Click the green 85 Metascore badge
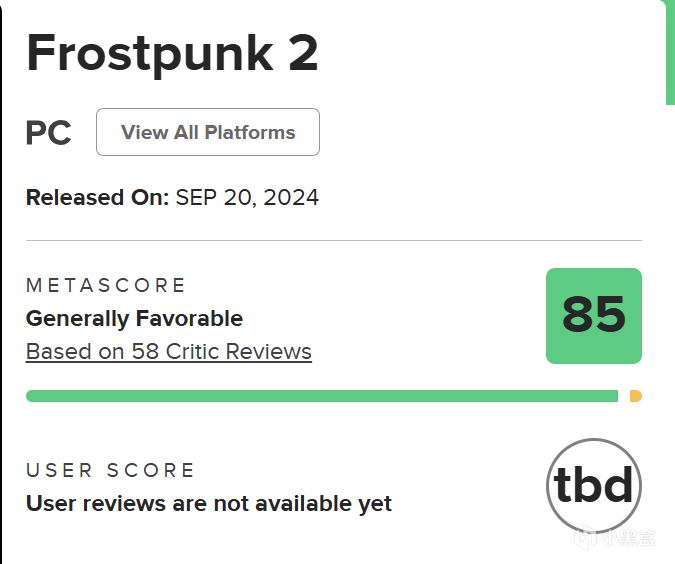Viewport: 675px width, 564px height. point(594,316)
